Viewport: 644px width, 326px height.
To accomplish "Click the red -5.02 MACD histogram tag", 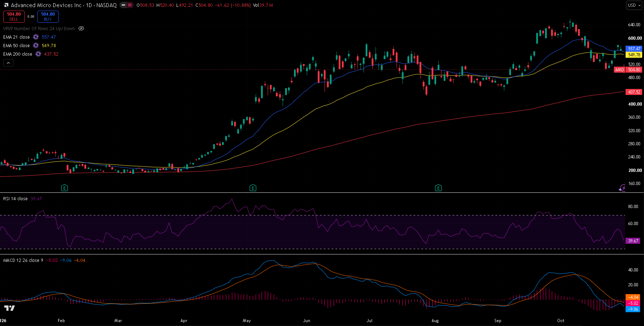I will (633, 303).
